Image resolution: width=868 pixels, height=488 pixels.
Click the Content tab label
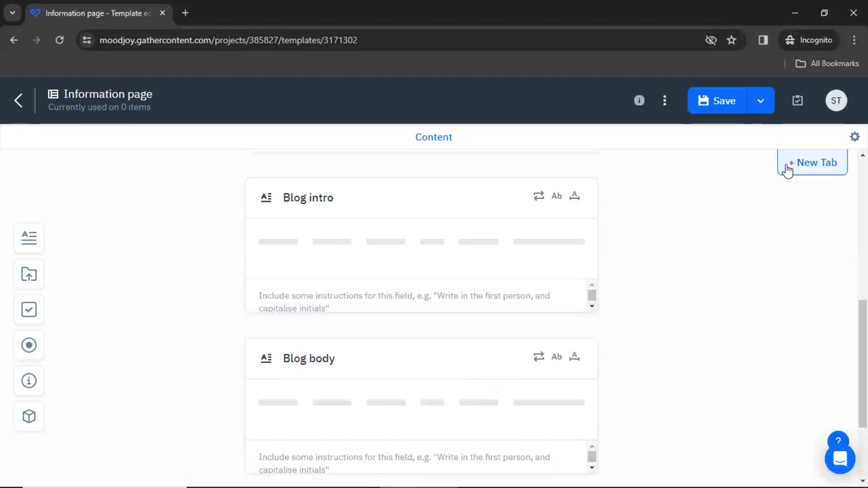click(x=434, y=136)
